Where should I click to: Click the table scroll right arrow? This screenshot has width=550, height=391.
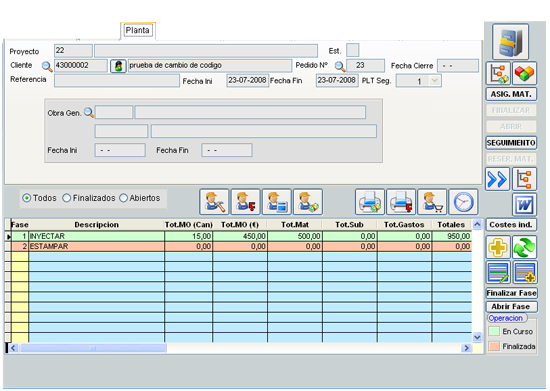467,348
